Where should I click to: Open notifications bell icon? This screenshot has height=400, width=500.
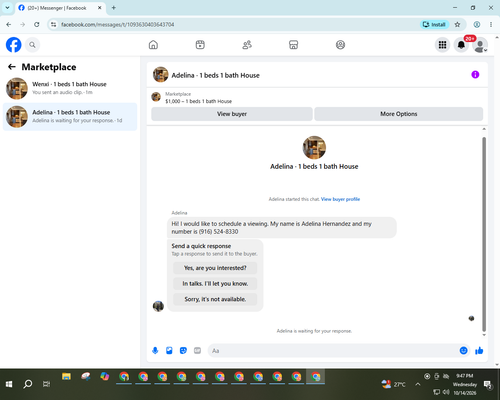(x=461, y=45)
